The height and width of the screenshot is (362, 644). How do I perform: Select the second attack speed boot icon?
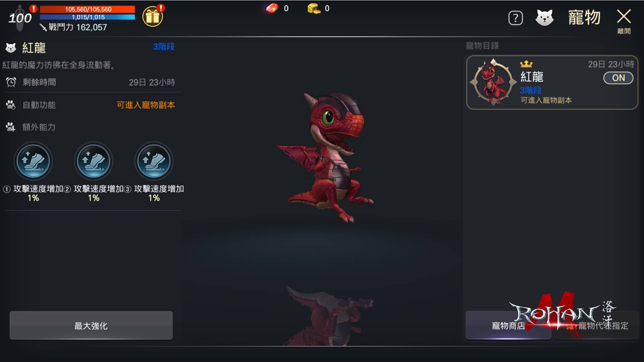pos(94,161)
